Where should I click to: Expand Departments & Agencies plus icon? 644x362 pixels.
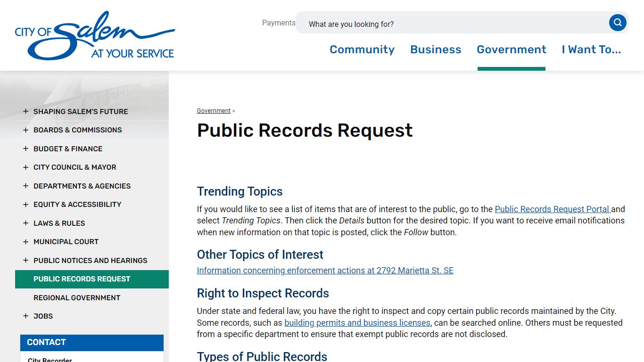(x=25, y=186)
